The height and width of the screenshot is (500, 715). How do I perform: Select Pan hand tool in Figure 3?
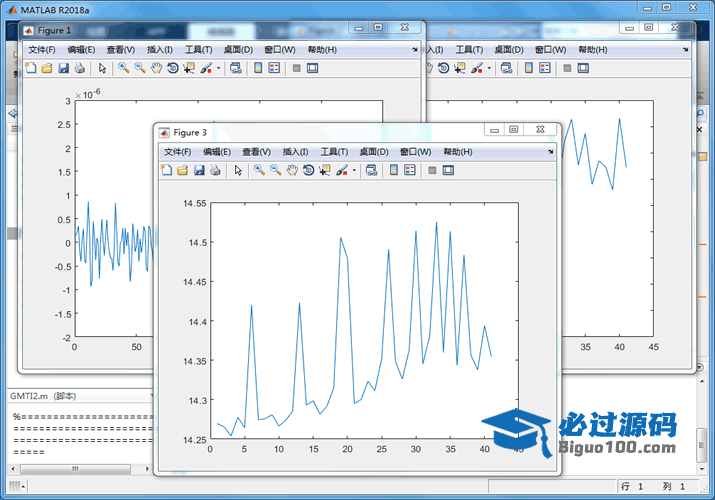pyautogui.click(x=292, y=171)
